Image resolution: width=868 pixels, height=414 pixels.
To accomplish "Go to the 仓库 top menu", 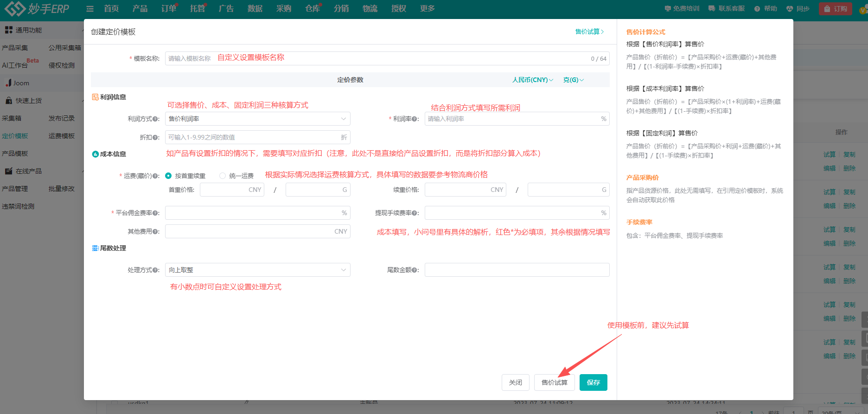I will 313,9.
